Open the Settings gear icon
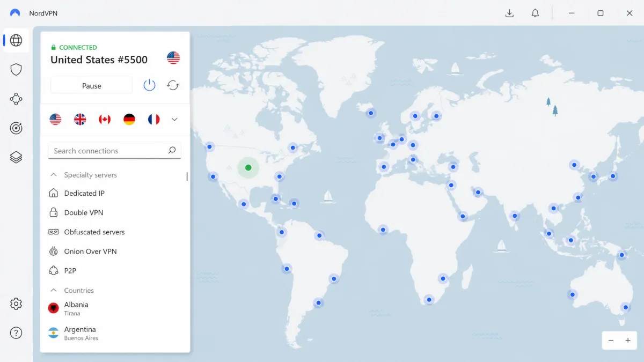 click(16, 304)
